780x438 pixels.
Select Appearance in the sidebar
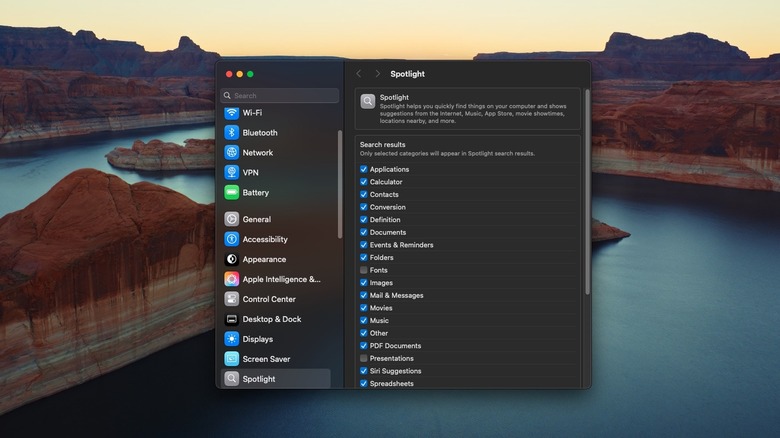pyautogui.click(x=264, y=260)
